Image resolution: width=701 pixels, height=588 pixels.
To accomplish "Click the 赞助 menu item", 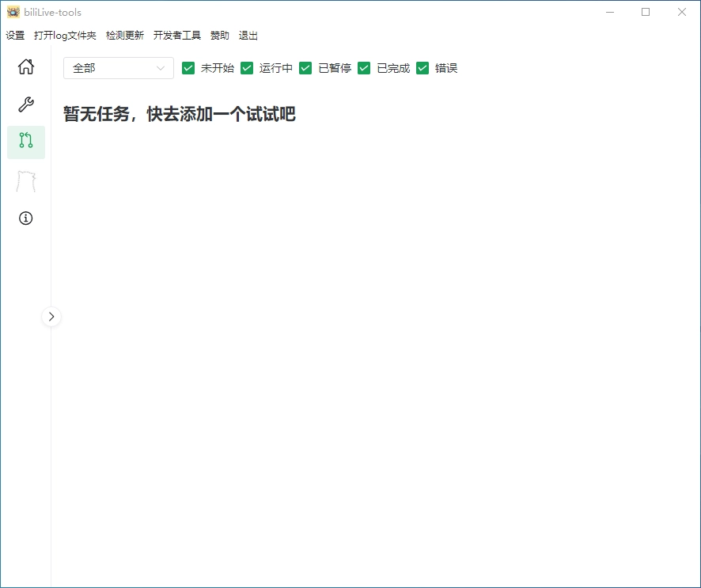I will [220, 36].
